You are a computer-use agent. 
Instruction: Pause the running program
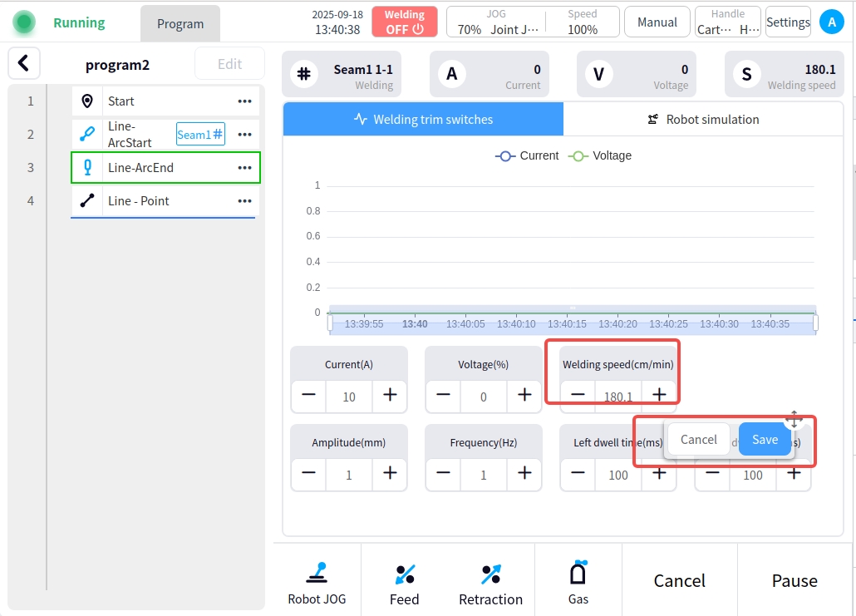[795, 580]
